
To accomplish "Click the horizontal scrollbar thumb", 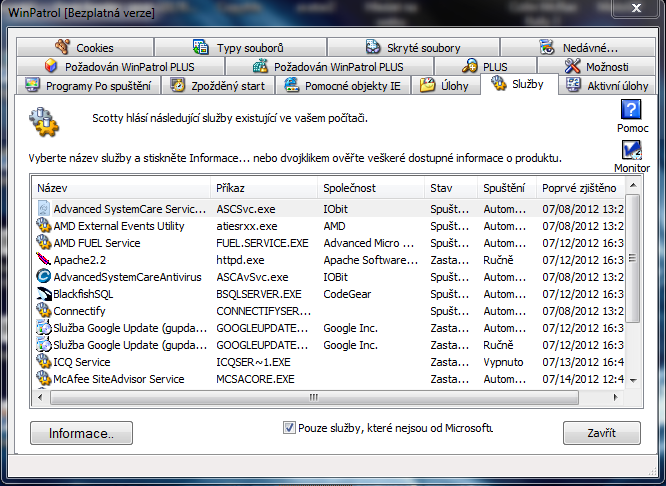I will tap(314, 397).
